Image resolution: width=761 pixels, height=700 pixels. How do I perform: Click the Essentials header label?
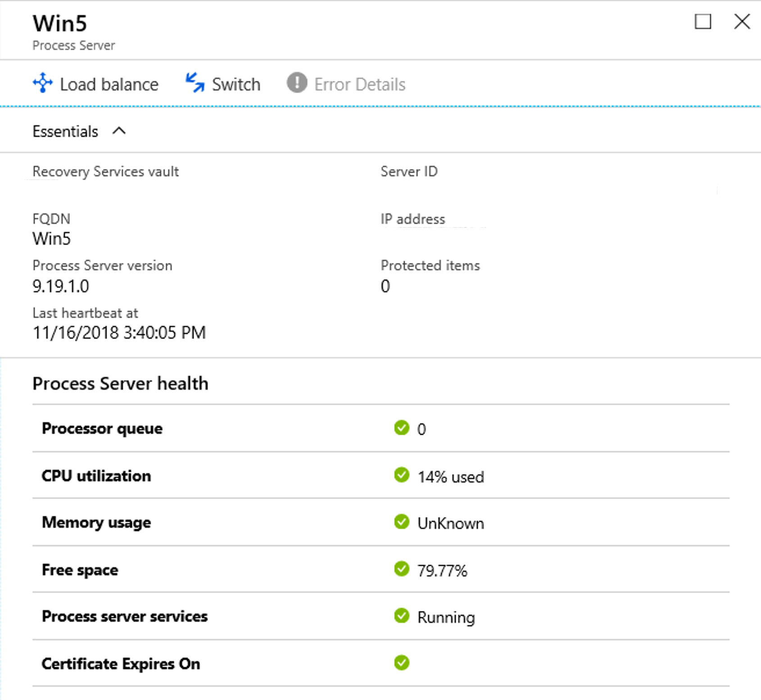tap(65, 131)
